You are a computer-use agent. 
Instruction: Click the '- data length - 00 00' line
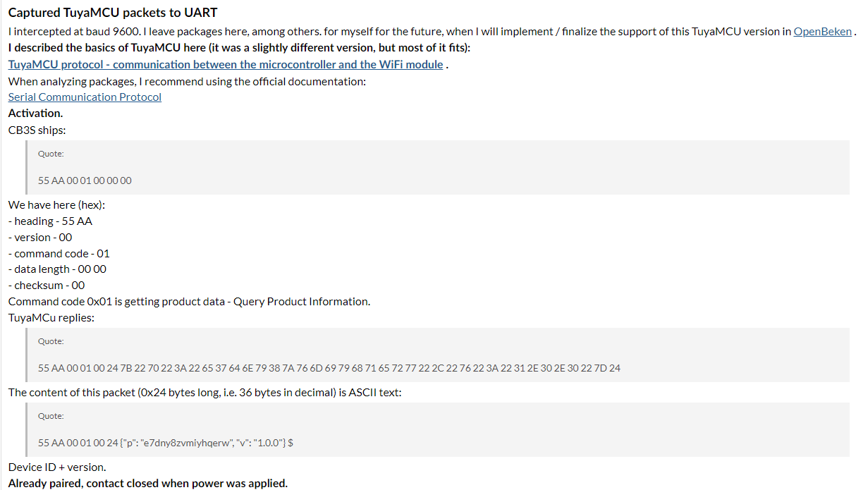pos(58,269)
